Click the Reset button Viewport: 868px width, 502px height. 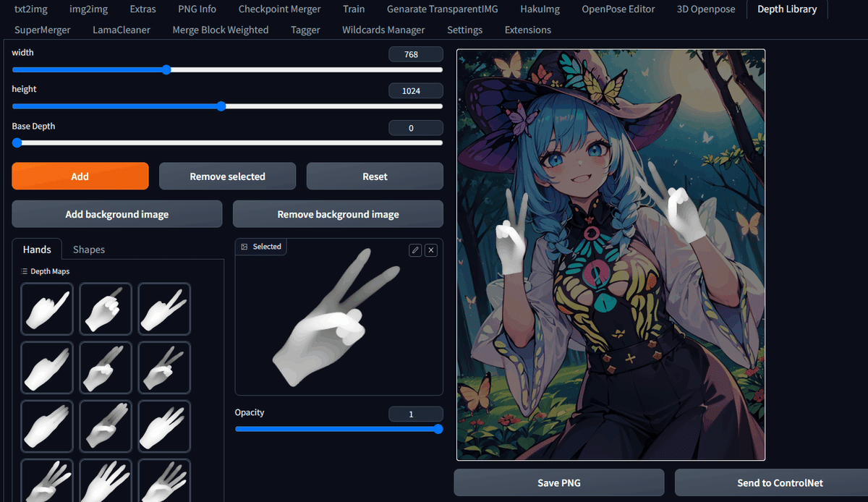point(375,176)
